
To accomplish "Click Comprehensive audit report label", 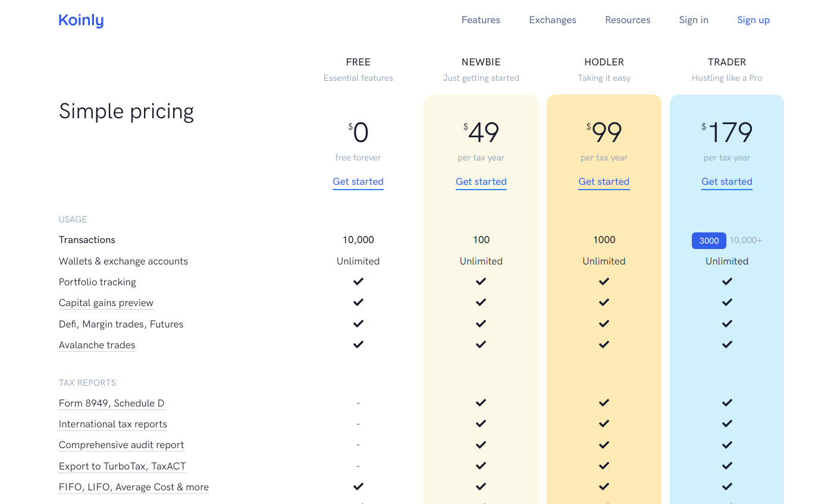I will click(121, 445).
